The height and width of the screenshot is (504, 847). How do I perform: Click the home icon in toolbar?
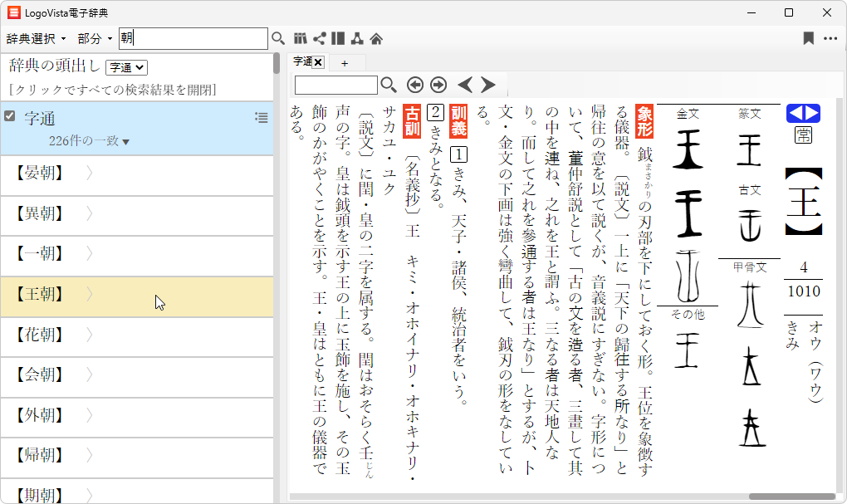coord(376,38)
